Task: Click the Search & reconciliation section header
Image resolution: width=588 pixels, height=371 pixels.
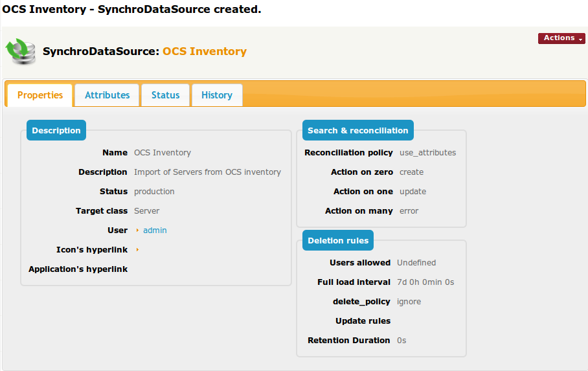Action: pos(357,130)
